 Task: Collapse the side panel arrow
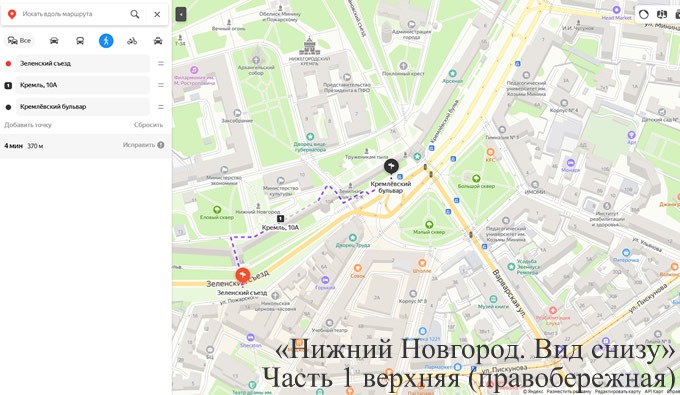click(x=181, y=14)
